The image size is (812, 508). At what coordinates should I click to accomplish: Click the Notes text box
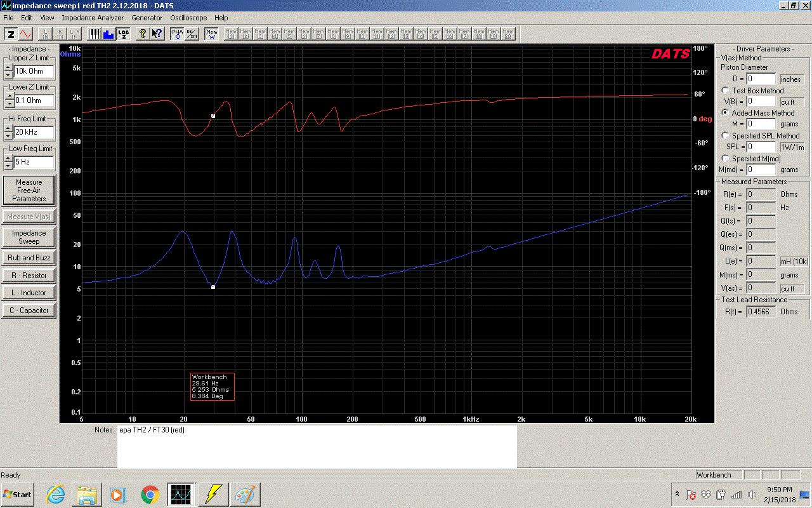[317, 446]
